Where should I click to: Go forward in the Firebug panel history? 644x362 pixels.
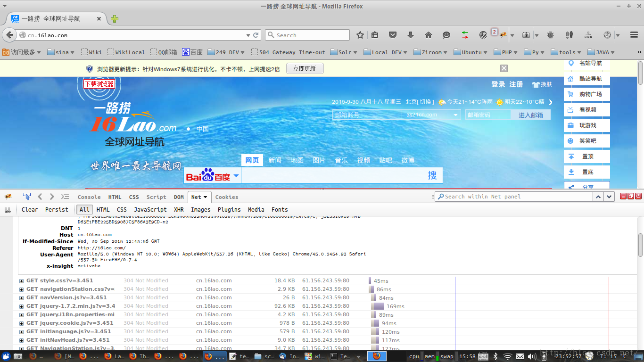pyautogui.click(x=52, y=197)
